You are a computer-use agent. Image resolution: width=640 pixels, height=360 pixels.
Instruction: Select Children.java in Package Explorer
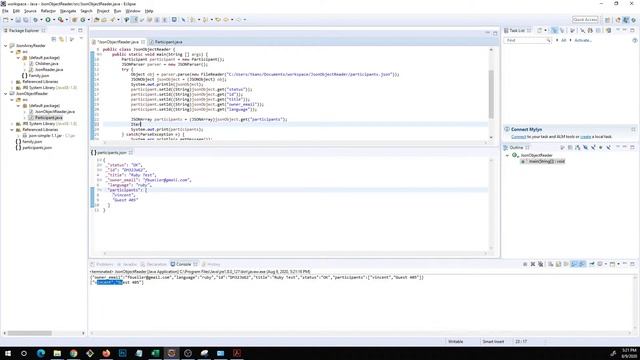tap(47, 64)
